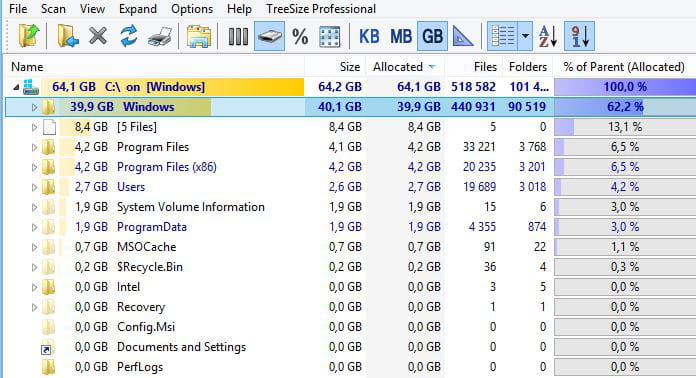Click the select directory to scan icon
696x378 pixels.
pyautogui.click(x=67, y=36)
